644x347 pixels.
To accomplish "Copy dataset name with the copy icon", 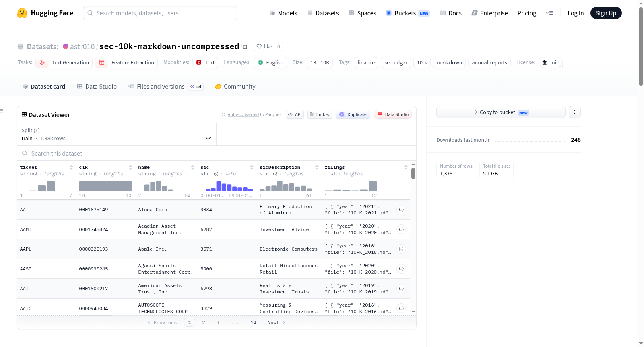I will (x=244, y=46).
